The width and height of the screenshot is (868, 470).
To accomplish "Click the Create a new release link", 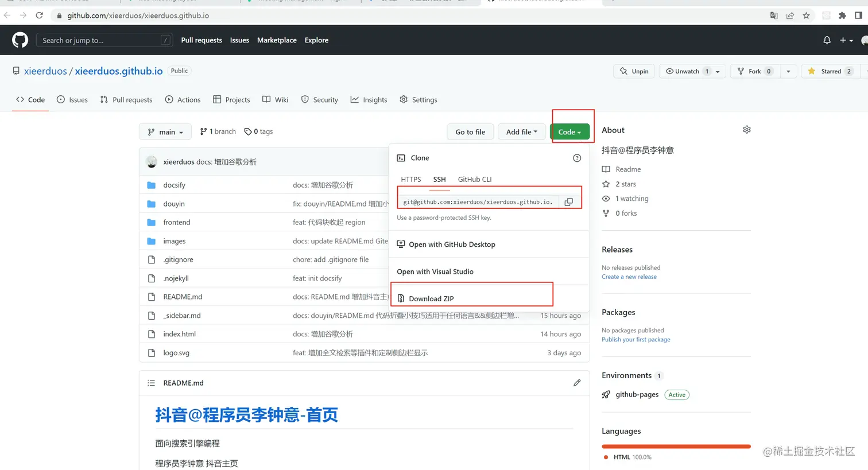I will click(629, 277).
